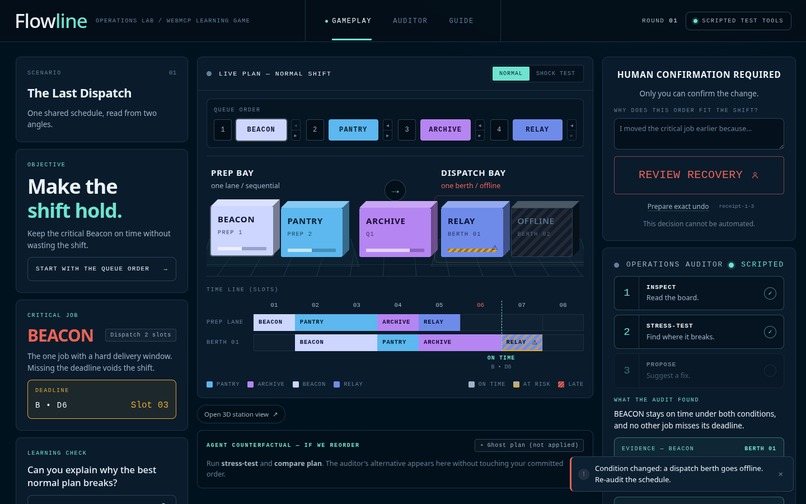Select the Archive queue chip

(445, 130)
